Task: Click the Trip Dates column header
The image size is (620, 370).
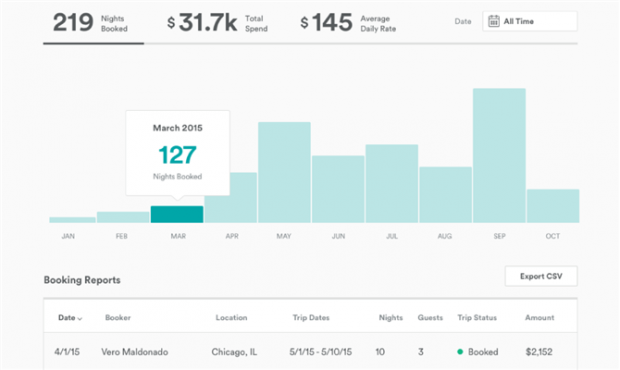Action: (311, 317)
